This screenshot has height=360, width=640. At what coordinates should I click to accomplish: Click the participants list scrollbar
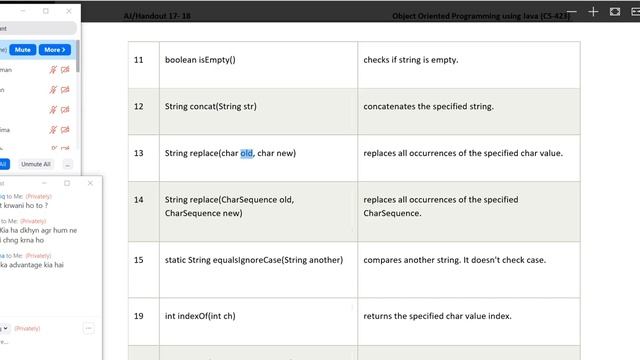click(78, 57)
